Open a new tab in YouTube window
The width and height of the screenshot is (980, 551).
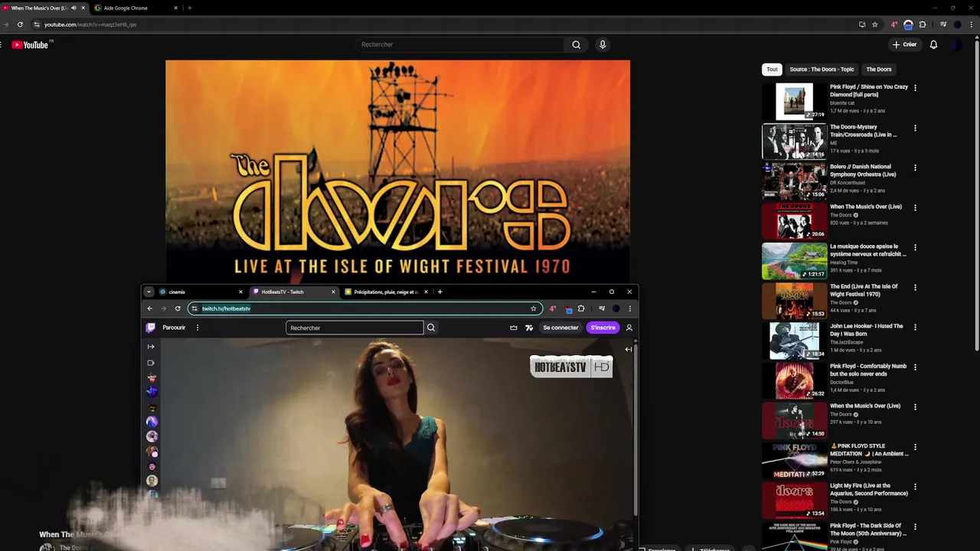(189, 8)
